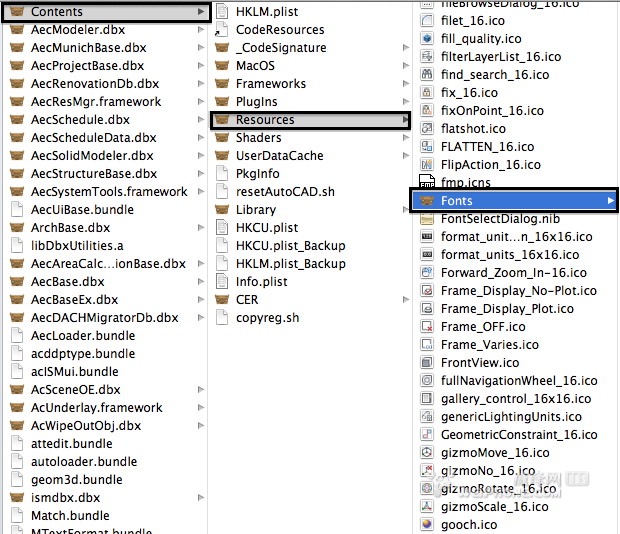Select the format_unit...n_16x16.ico file
This screenshot has height=534, width=620.
[x=515, y=237]
